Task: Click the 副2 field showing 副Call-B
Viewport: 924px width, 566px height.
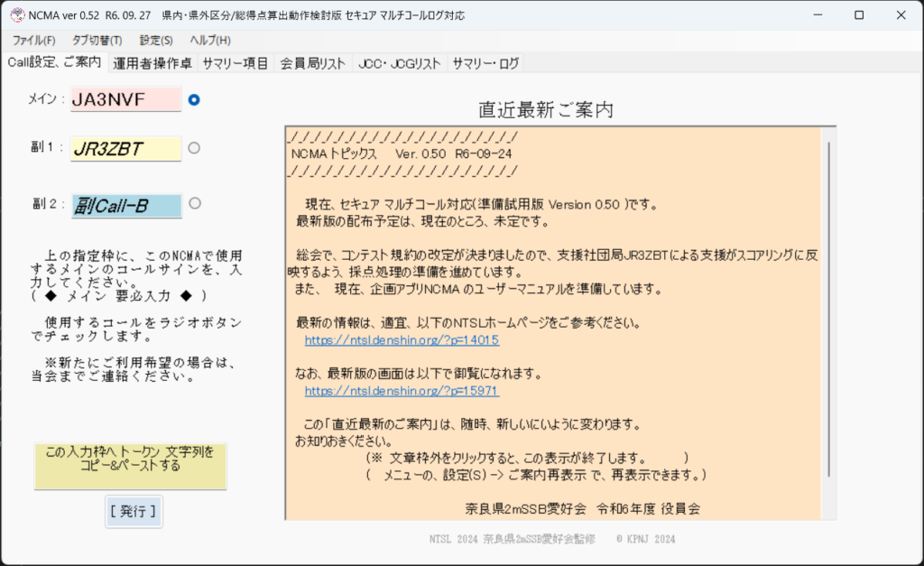Action: [x=125, y=206]
